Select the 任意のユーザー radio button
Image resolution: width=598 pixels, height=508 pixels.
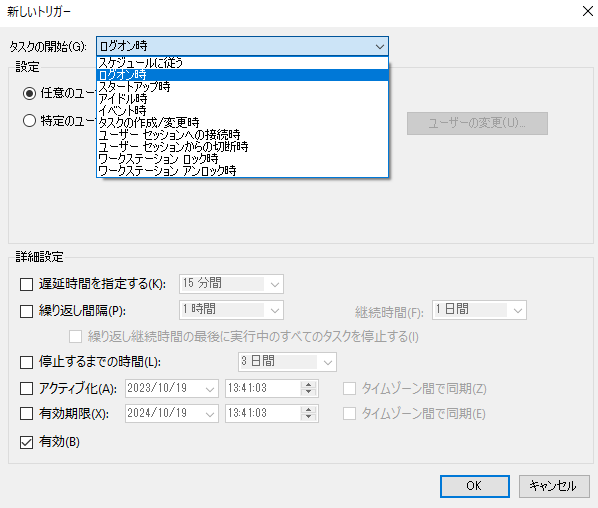(x=29, y=93)
